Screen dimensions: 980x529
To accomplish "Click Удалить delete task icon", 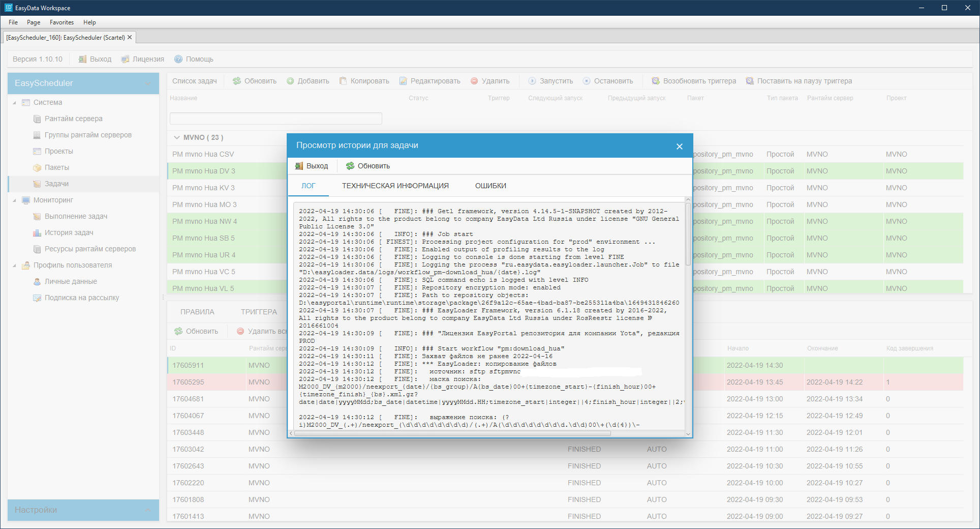I will pos(474,81).
